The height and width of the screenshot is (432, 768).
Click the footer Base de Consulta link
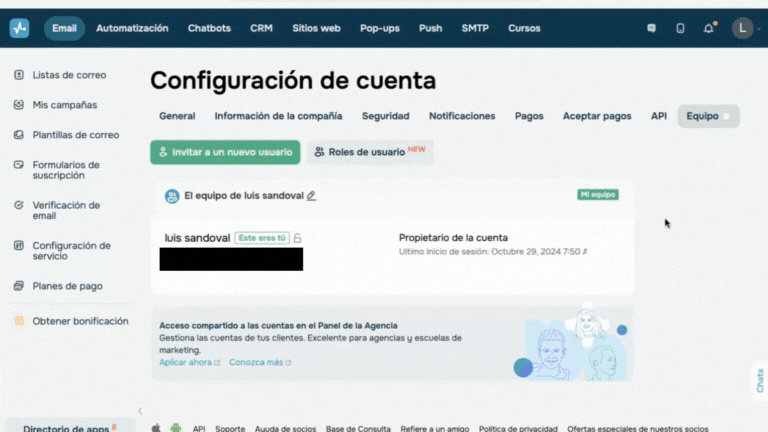[358, 429]
